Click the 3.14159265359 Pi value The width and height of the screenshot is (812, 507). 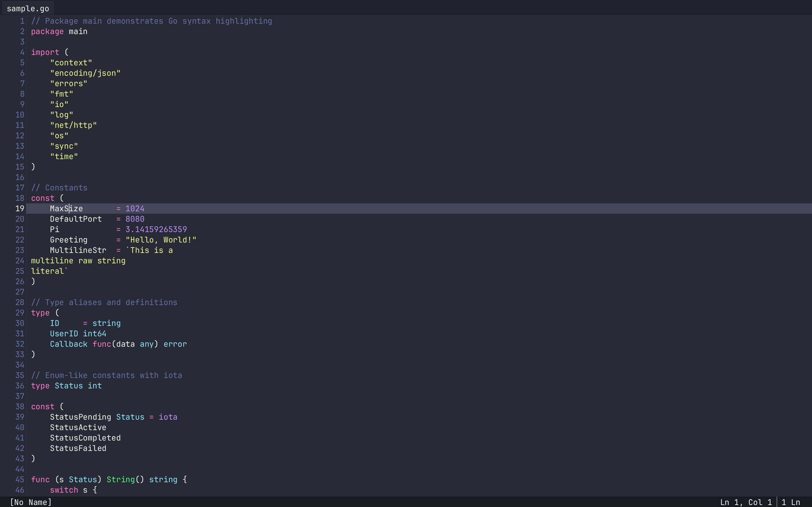point(156,229)
